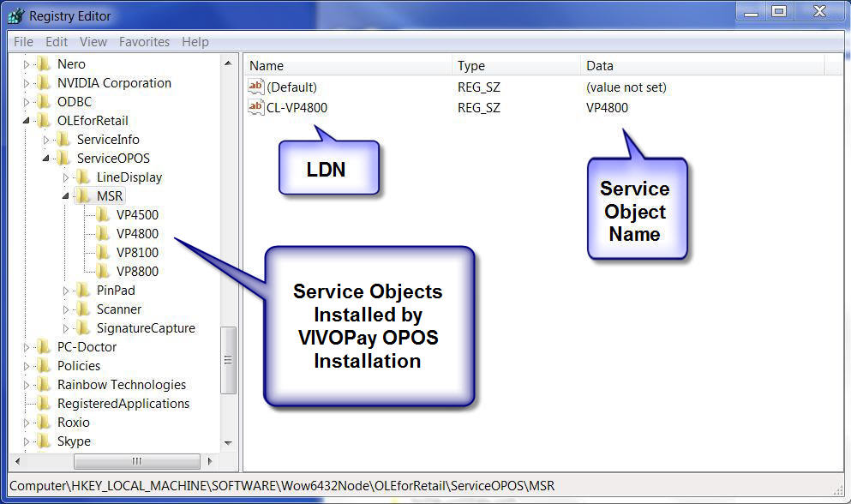Click the Roxio folder icon

44,423
